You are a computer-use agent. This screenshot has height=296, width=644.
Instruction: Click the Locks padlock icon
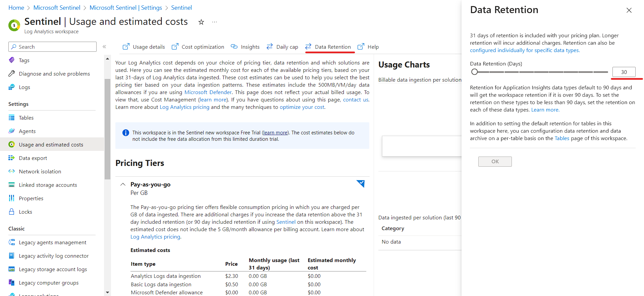(x=12, y=212)
